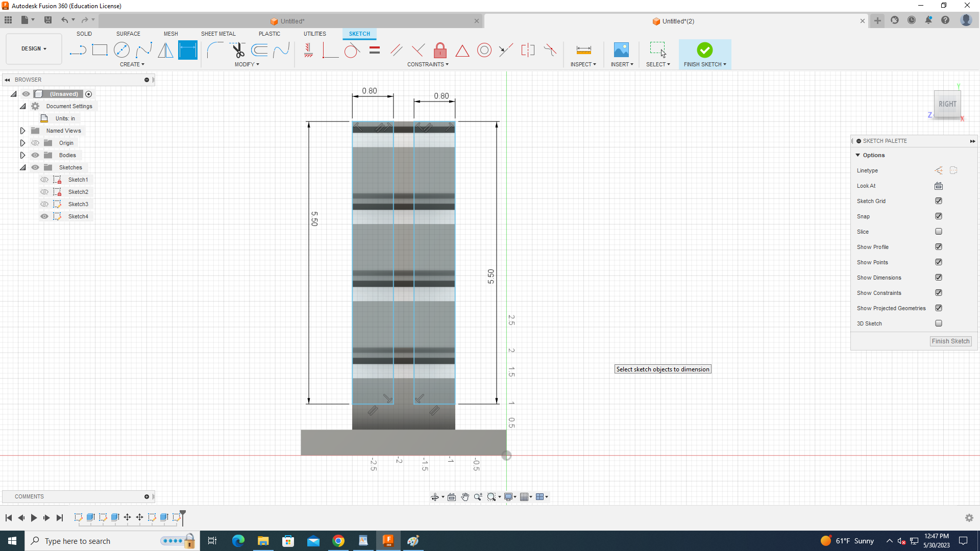Click the Insert image icon

(621, 50)
